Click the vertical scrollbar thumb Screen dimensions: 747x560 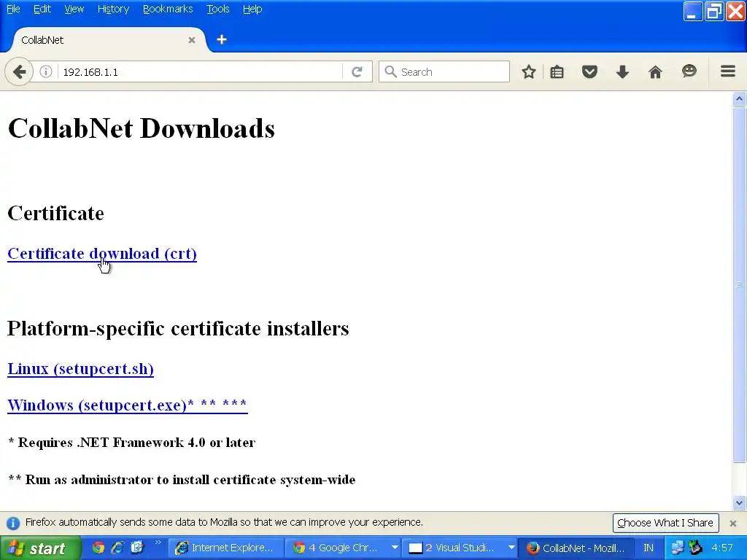point(739,284)
